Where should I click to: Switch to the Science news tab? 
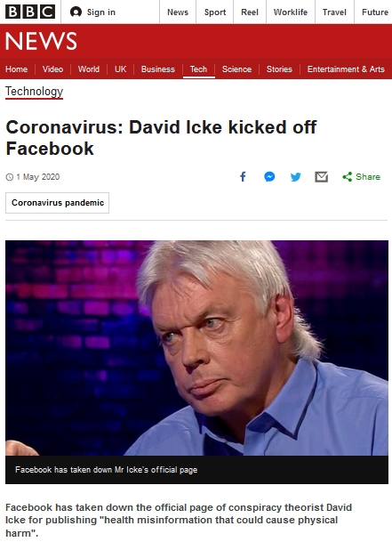point(236,69)
